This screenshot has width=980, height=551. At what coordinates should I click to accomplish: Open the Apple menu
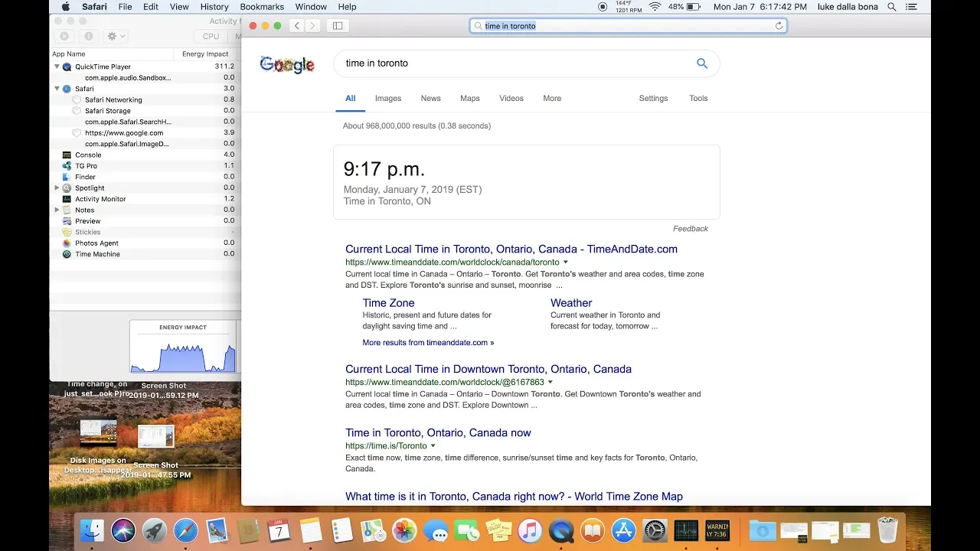66,7
